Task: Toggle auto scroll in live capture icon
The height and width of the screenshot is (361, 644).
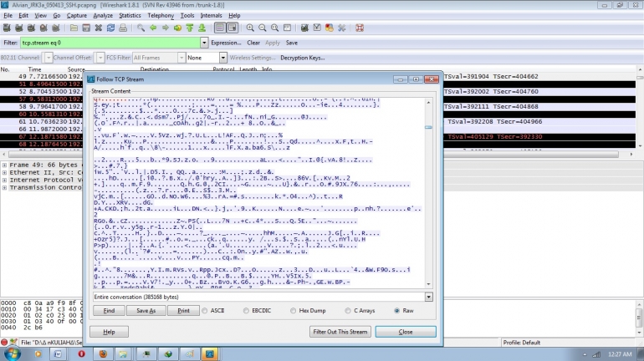Action: click(x=232, y=28)
